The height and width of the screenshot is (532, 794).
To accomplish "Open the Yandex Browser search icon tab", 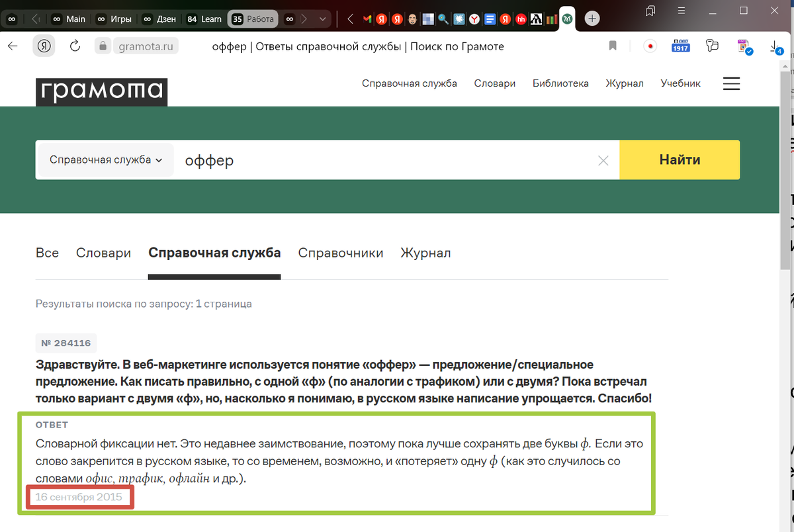I will pos(443,19).
